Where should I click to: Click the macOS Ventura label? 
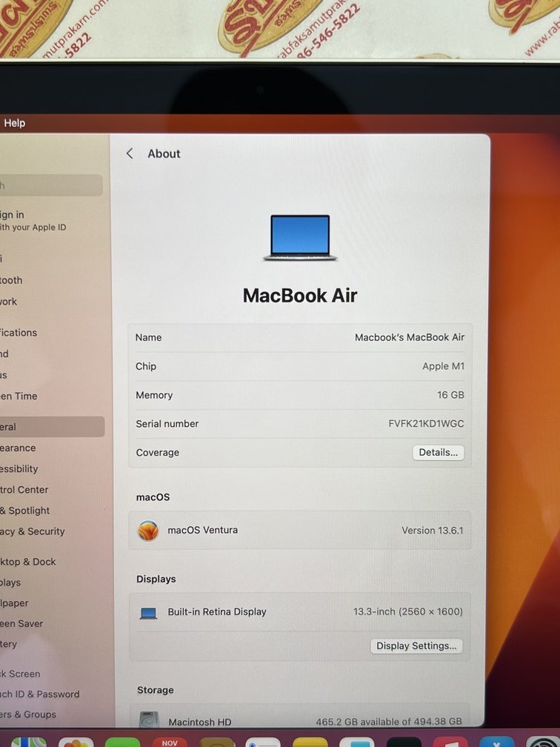(202, 530)
